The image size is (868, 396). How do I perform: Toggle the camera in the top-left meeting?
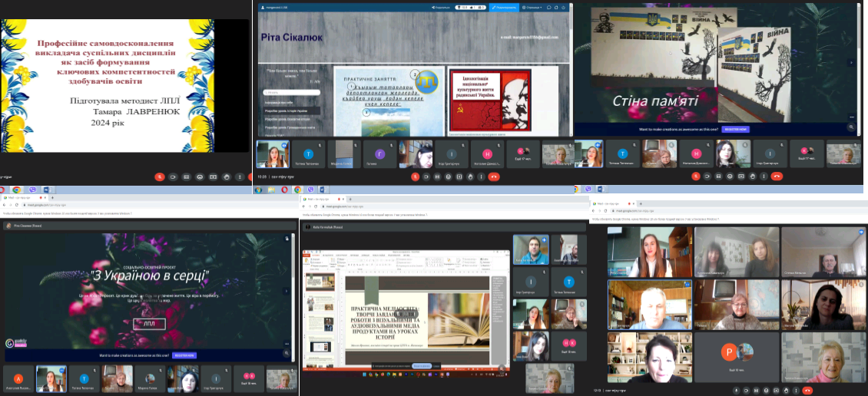pos(174,177)
